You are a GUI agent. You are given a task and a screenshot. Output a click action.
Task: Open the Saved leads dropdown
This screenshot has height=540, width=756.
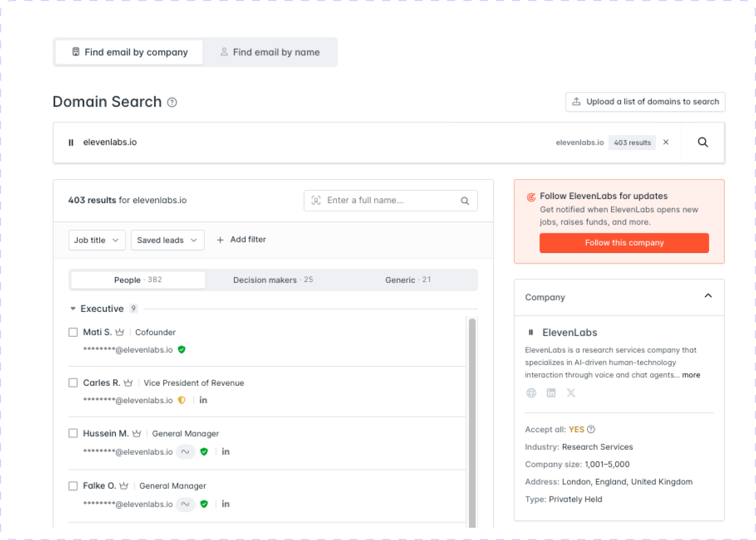pyautogui.click(x=168, y=240)
